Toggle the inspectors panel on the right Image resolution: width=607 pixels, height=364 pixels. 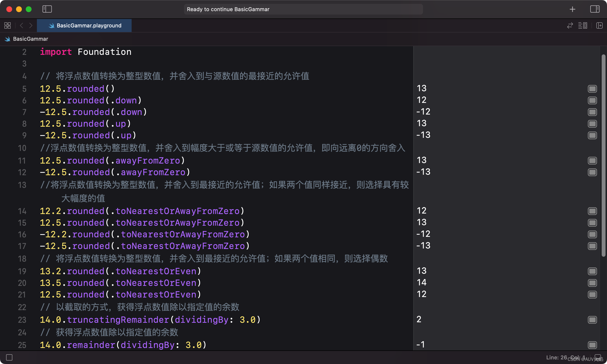tap(594, 9)
